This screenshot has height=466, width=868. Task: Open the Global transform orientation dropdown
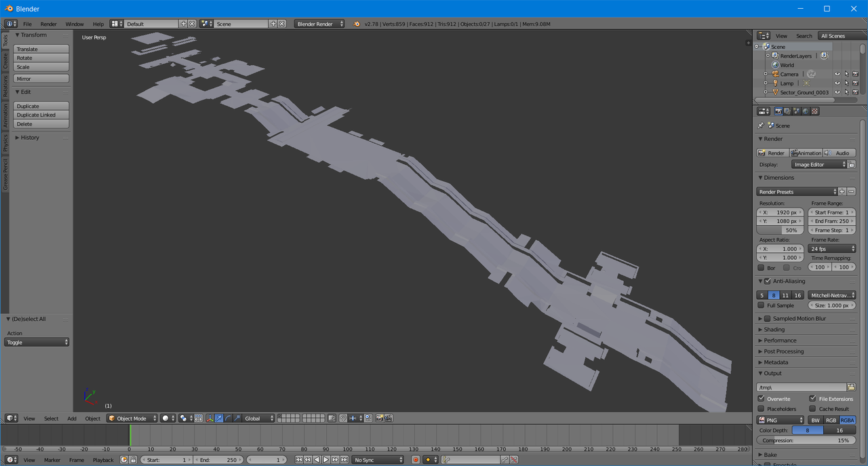tap(258, 419)
